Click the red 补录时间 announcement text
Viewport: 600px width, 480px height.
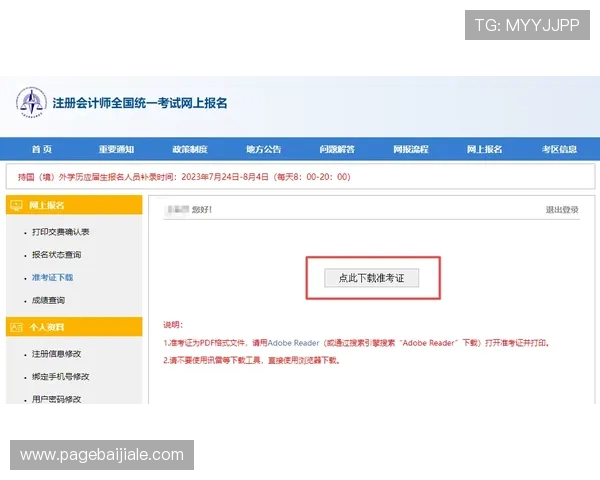pos(184,177)
